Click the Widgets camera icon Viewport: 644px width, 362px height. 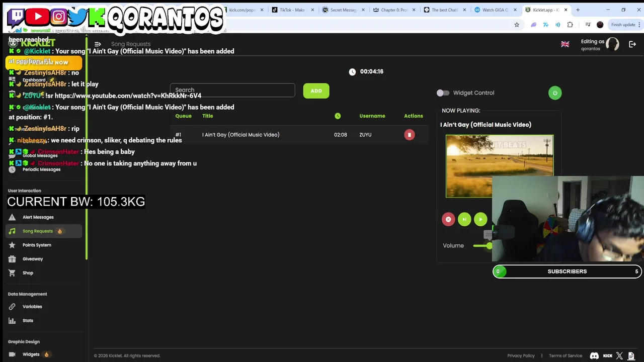pos(12,354)
